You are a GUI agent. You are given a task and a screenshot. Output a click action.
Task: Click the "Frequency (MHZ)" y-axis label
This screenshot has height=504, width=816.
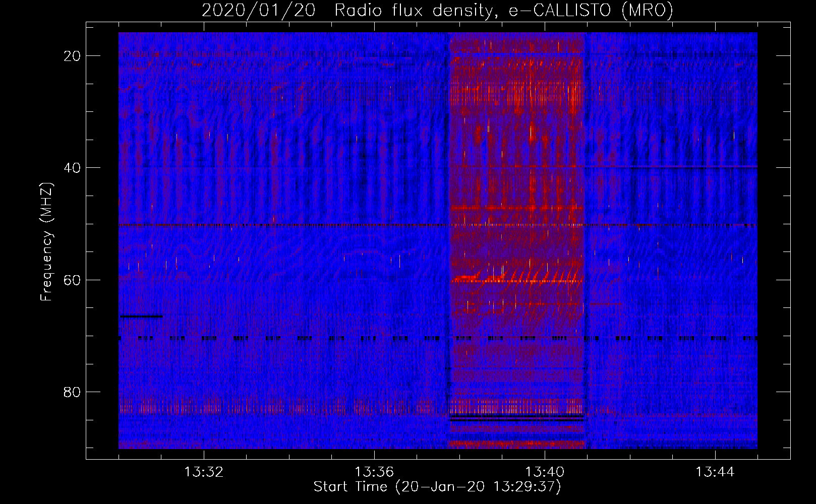[x=46, y=242]
